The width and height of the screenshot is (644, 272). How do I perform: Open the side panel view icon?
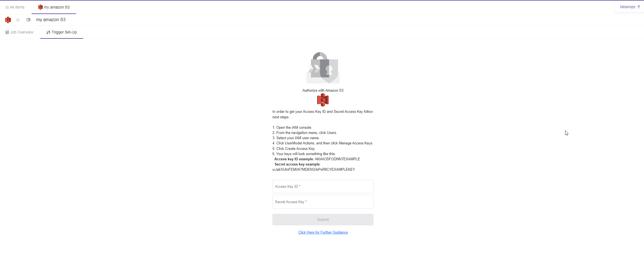click(x=28, y=20)
